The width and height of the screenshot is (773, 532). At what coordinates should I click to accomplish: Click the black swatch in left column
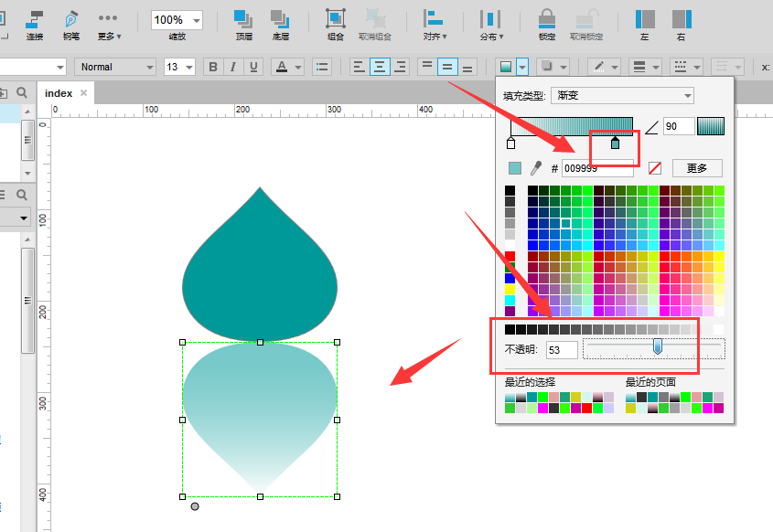(x=510, y=190)
